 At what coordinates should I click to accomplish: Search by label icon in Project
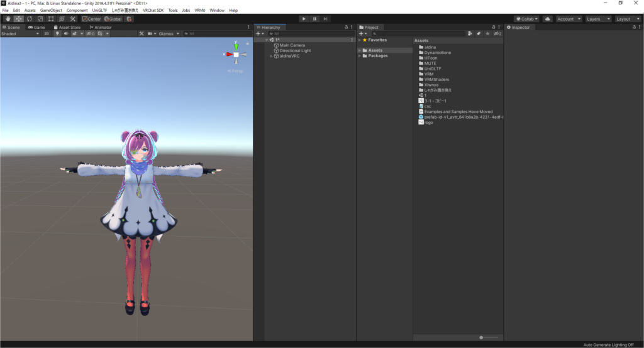(479, 34)
